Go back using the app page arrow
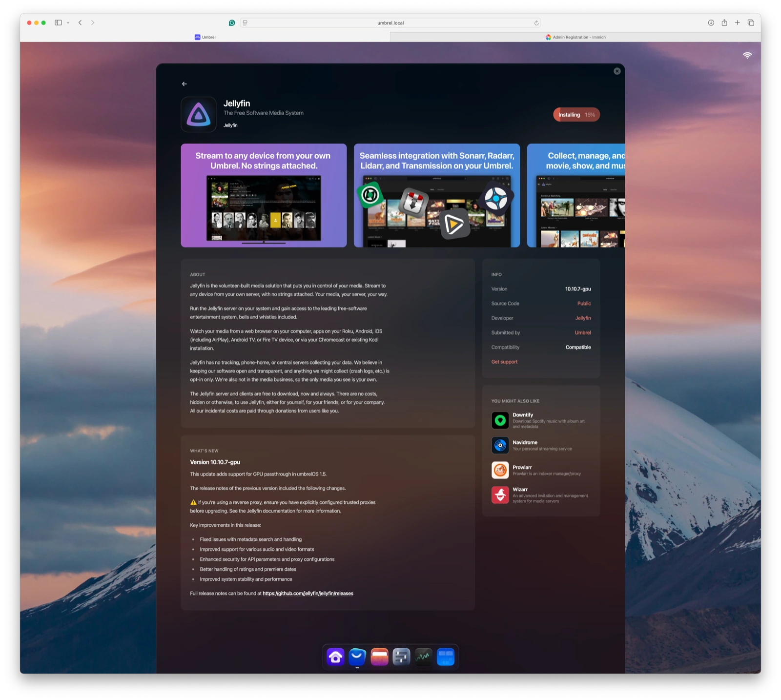This screenshot has height=700, width=781. pyautogui.click(x=184, y=84)
